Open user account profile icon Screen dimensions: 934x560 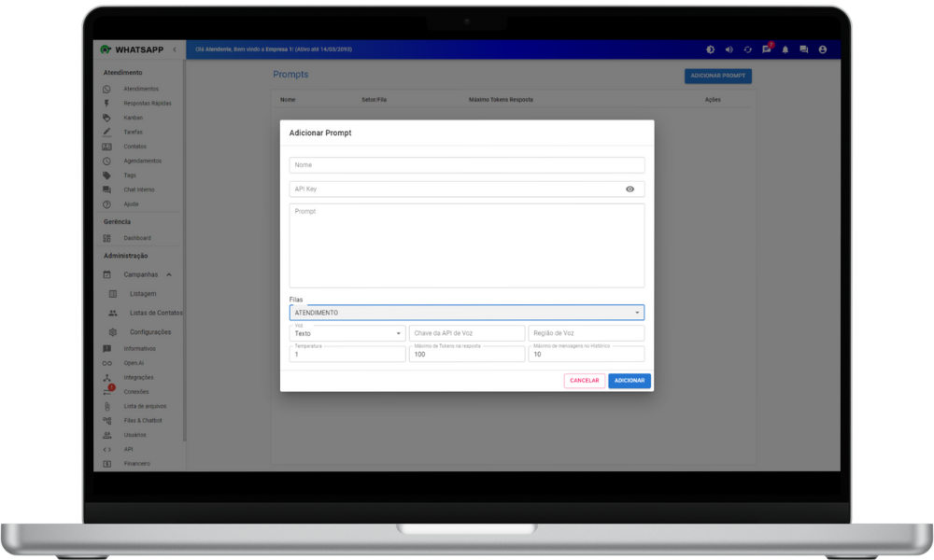point(823,49)
